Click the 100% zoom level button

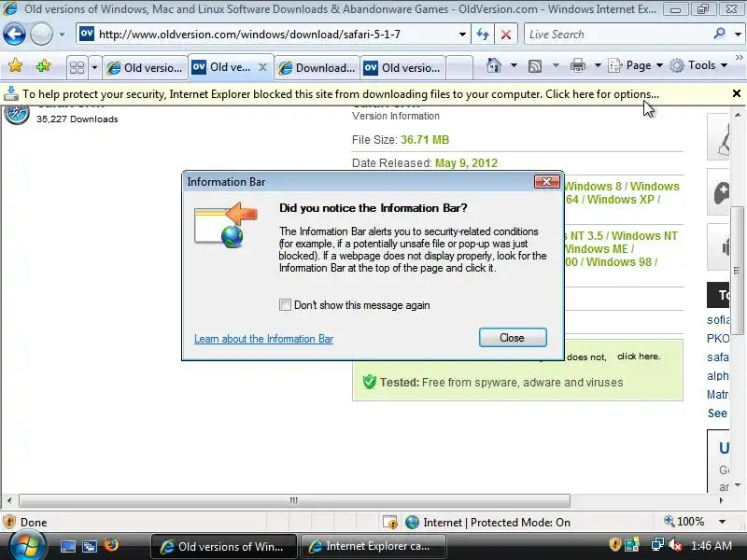[684, 522]
